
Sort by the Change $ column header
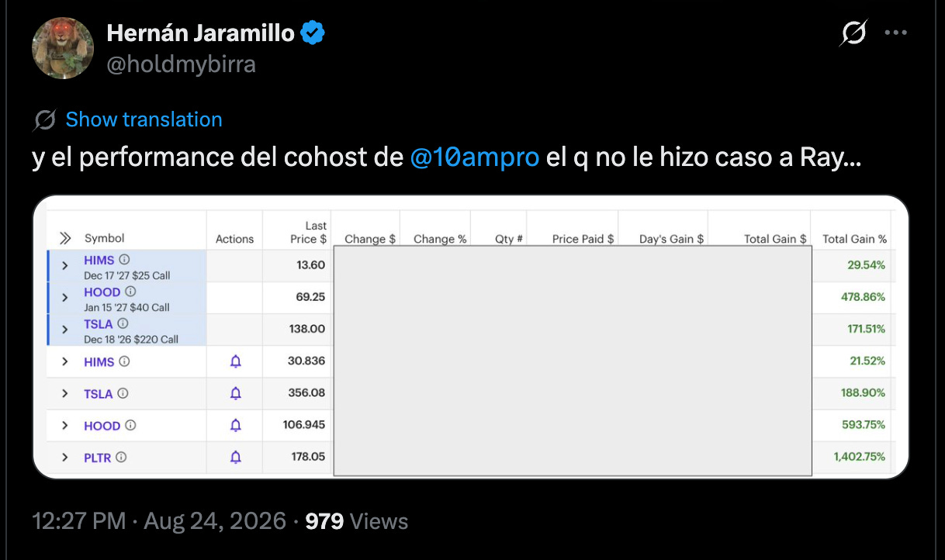pyautogui.click(x=370, y=239)
